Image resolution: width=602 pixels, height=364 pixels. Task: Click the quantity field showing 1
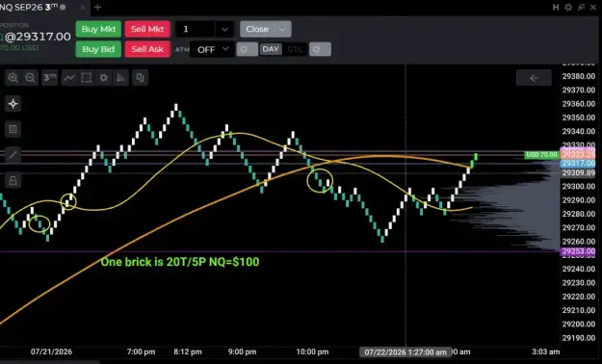tap(195, 29)
